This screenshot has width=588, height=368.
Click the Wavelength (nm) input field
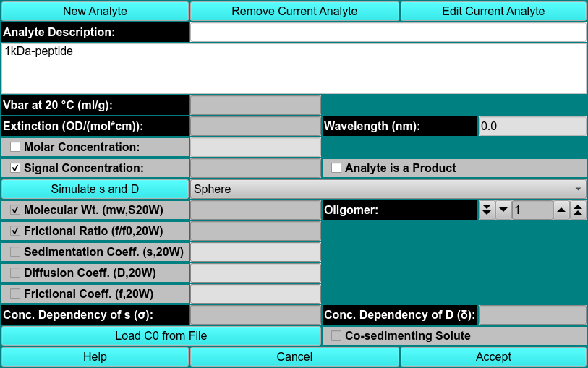(x=532, y=127)
